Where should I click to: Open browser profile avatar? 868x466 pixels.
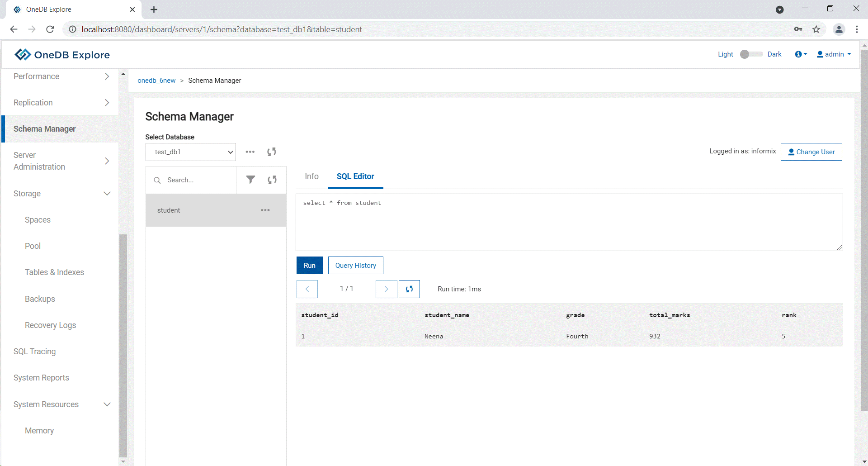839,29
